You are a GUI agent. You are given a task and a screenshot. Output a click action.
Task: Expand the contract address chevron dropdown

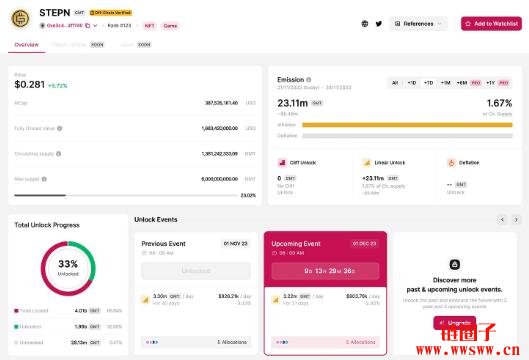95,26
